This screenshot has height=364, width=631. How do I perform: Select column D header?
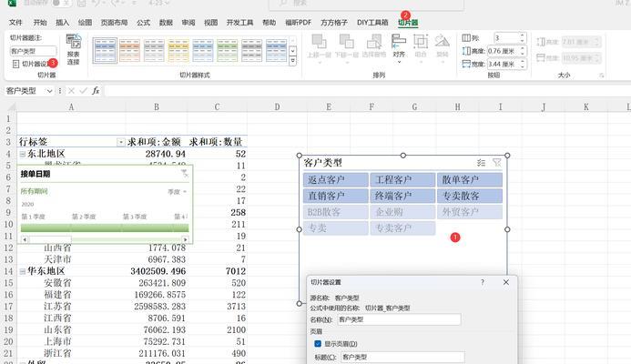[277, 107]
